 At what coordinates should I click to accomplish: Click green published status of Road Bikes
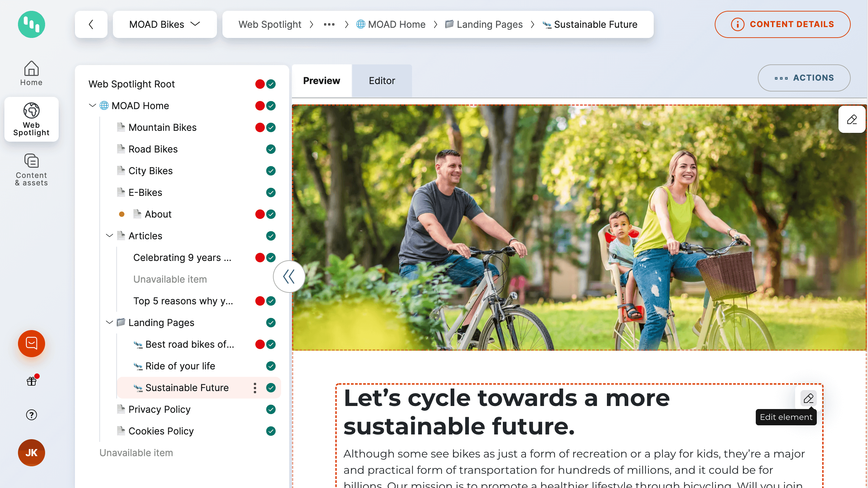pos(271,149)
